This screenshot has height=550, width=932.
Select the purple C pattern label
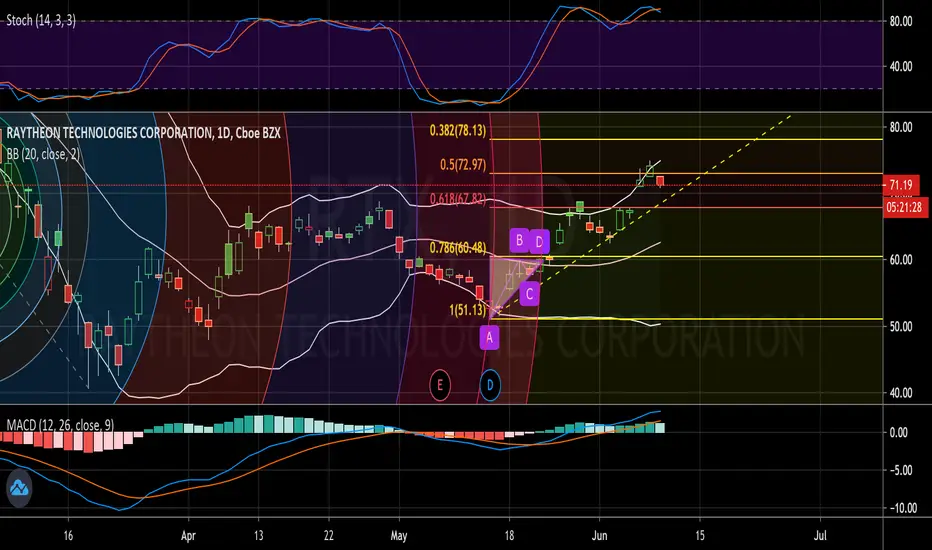point(529,294)
